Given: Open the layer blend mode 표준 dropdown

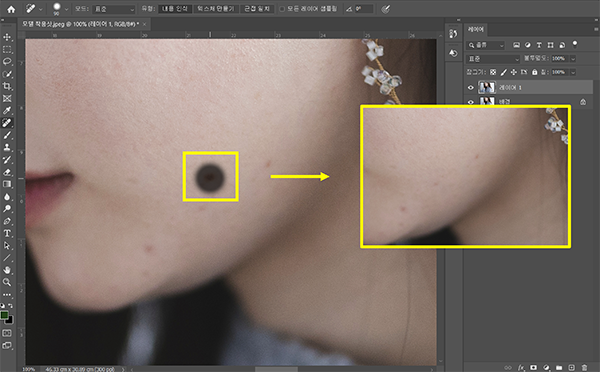Looking at the screenshot, I should 493,59.
